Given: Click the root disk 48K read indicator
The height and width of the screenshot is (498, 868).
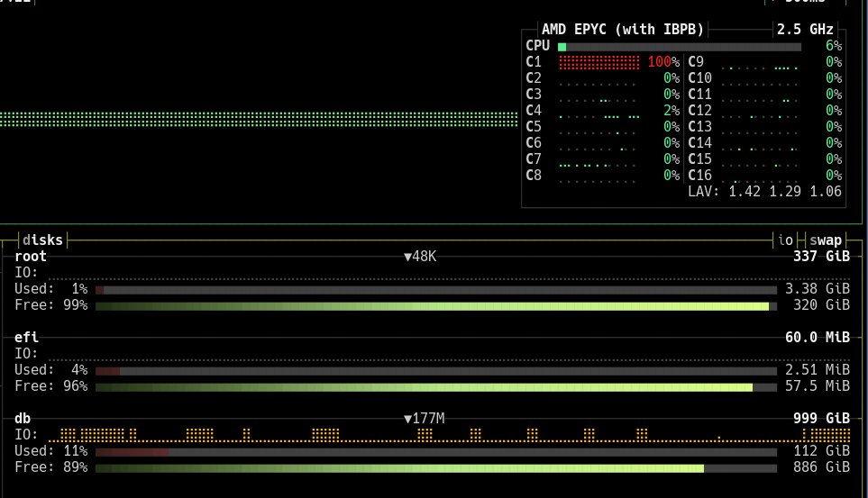Looking at the screenshot, I should click(x=420, y=256).
